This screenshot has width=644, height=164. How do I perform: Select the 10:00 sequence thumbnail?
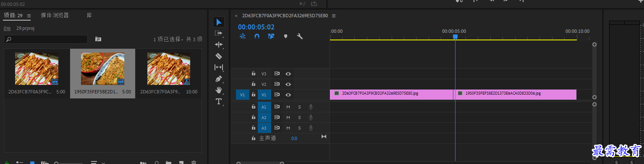pyautogui.click(x=169, y=69)
